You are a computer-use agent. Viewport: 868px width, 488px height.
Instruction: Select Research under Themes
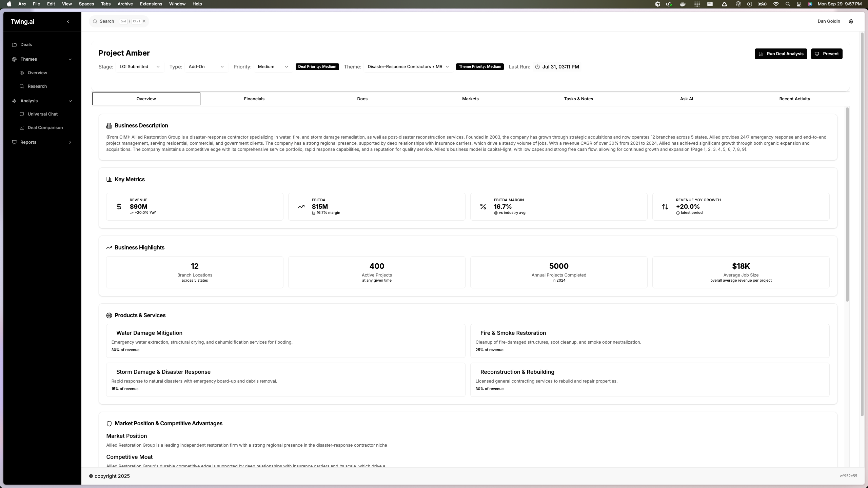[x=37, y=86]
